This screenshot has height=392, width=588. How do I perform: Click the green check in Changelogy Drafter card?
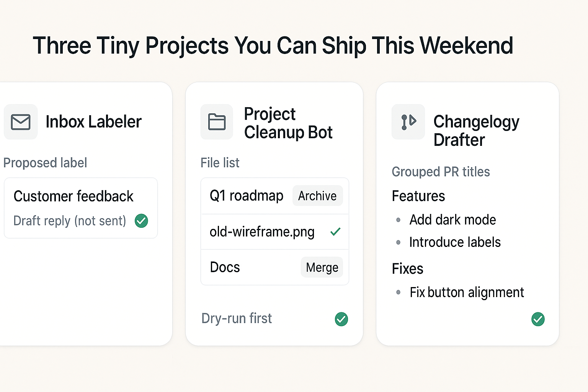pos(538,319)
